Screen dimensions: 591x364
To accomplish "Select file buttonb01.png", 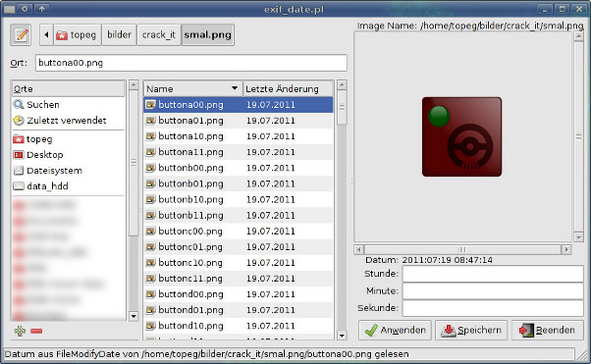I will click(239, 183).
